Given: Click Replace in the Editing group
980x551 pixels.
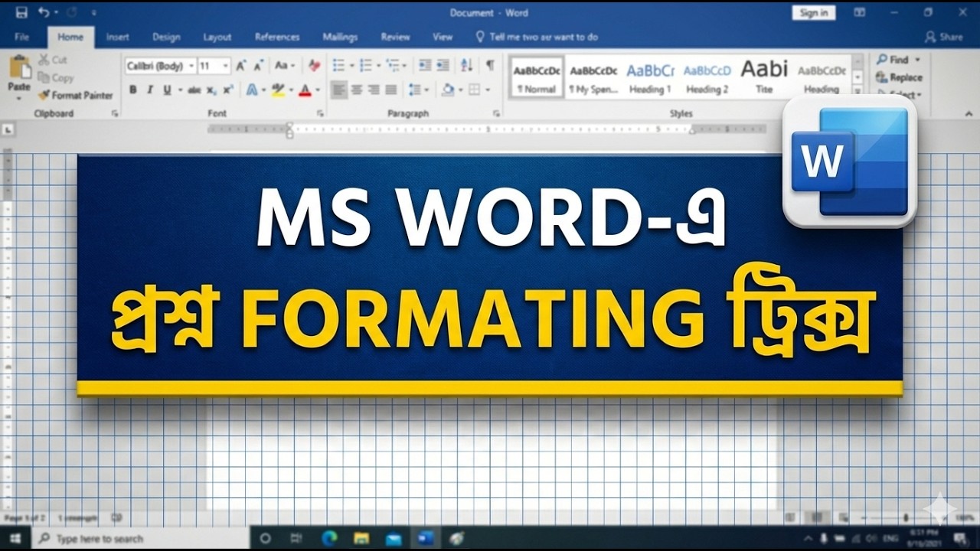Looking at the screenshot, I should (x=900, y=77).
